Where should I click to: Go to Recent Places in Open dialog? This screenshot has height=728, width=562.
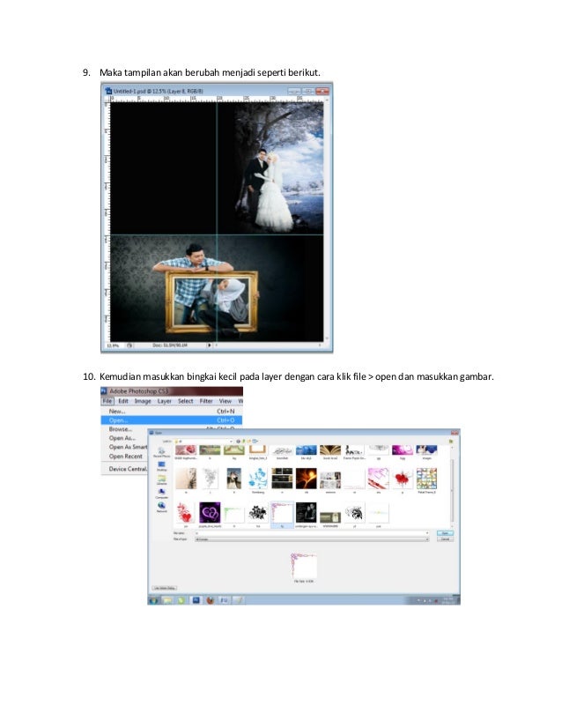coord(161,452)
